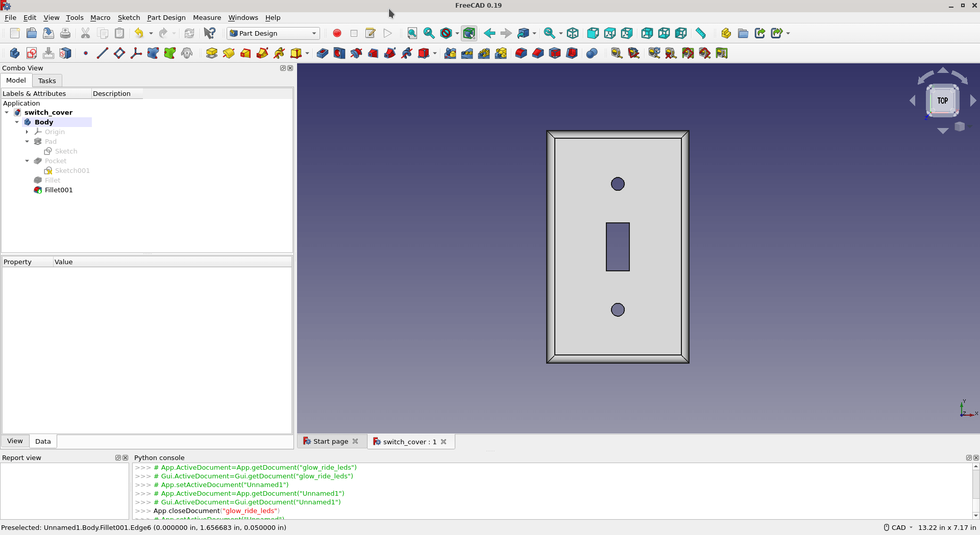This screenshot has width=980, height=535.
Task: Open the draw style dropdown arrow
Action: coord(457,33)
